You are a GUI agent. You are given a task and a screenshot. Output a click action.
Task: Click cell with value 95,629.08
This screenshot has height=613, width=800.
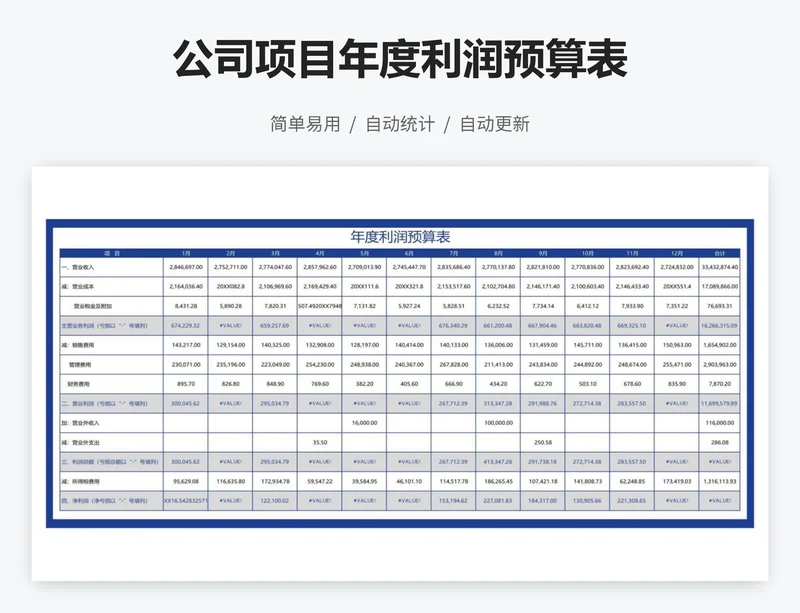[x=186, y=481]
